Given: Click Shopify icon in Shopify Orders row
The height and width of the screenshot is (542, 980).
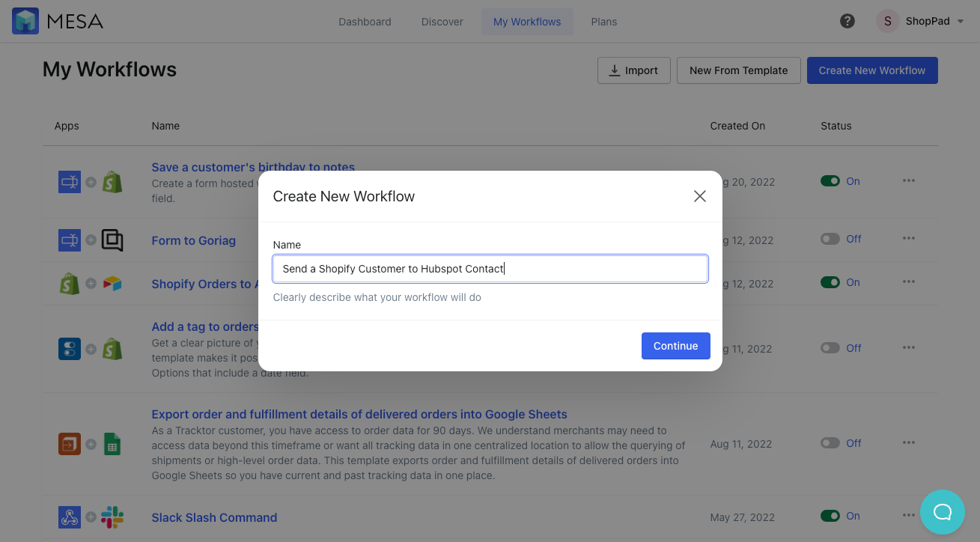Looking at the screenshot, I should pyautogui.click(x=70, y=284).
